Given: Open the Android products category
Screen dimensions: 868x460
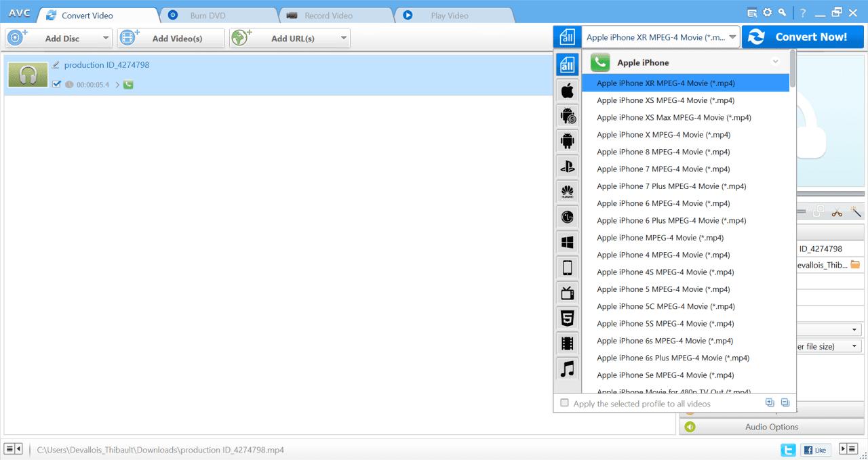Looking at the screenshot, I should (x=568, y=141).
